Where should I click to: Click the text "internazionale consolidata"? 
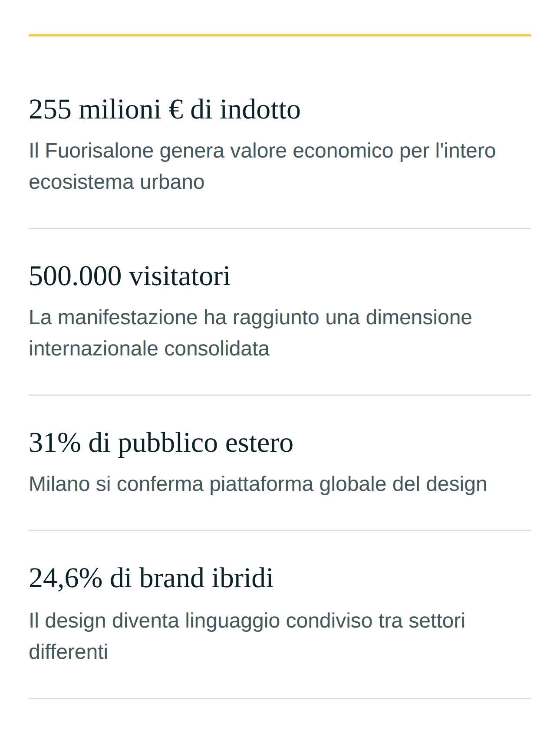[149, 348]
